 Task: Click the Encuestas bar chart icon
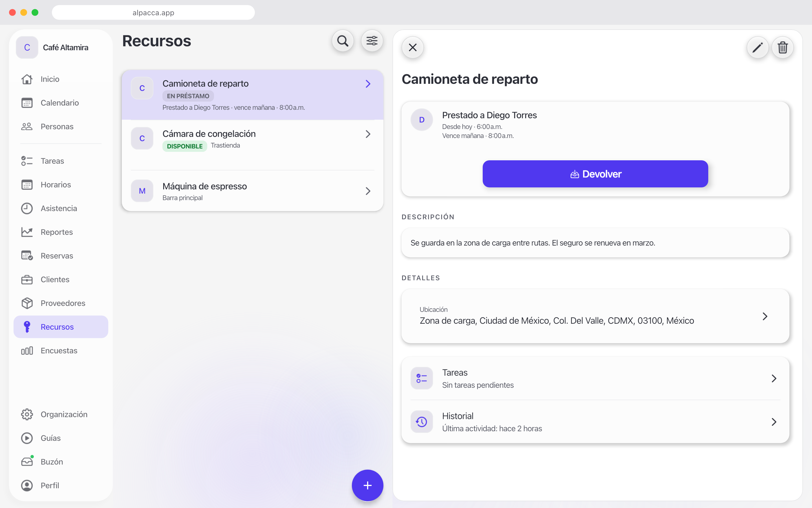pyautogui.click(x=27, y=351)
